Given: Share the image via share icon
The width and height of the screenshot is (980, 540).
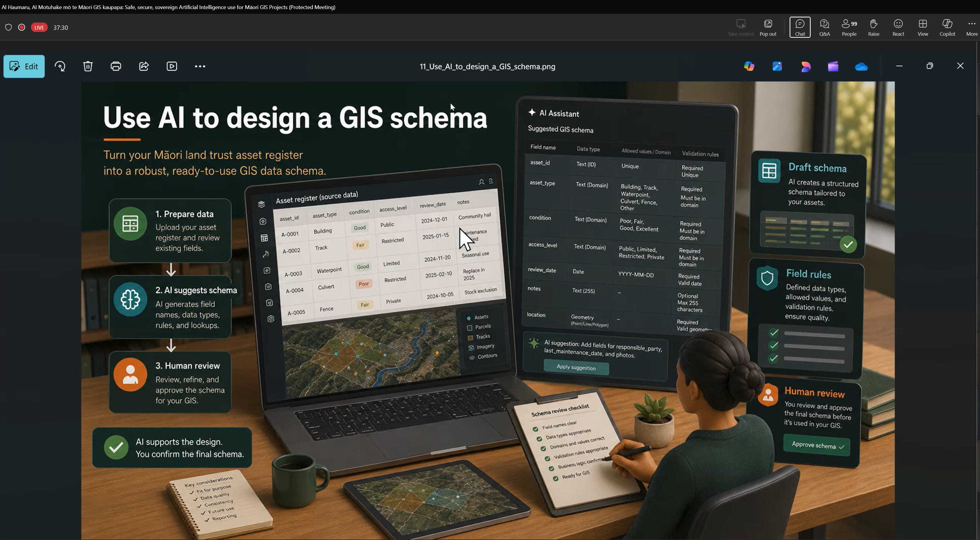Looking at the screenshot, I should tap(144, 66).
